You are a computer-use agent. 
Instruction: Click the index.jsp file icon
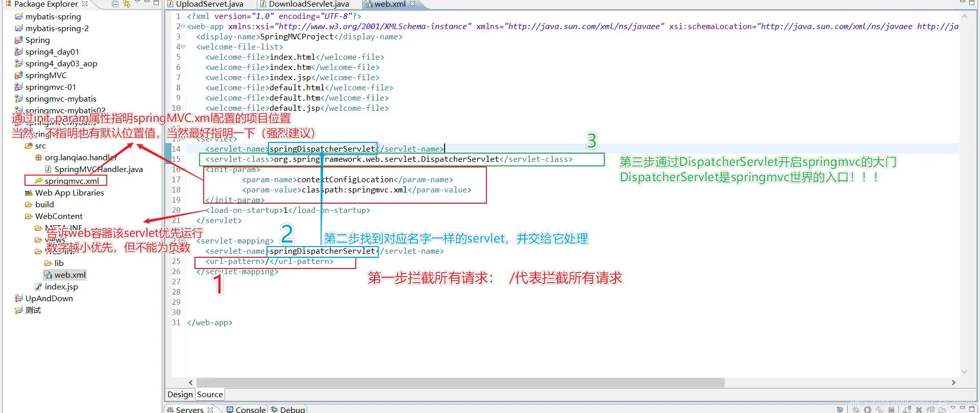pos(38,286)
